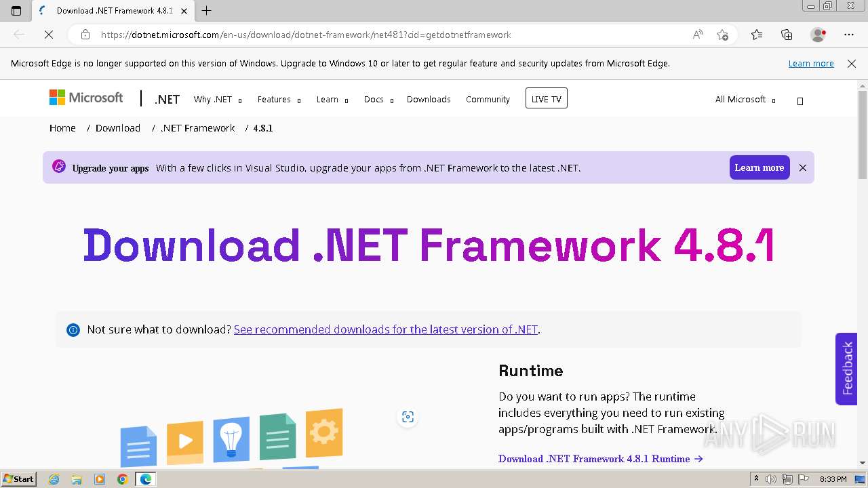Open Learn more link in Edge notification
The image size is (868, 488).
(x=811, y=64)
